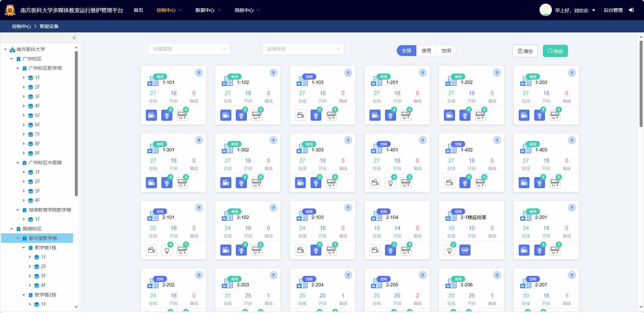Click the light bulb icon in room 2-101
This screenshot has height=313, width=644.
tap(167, 250)
